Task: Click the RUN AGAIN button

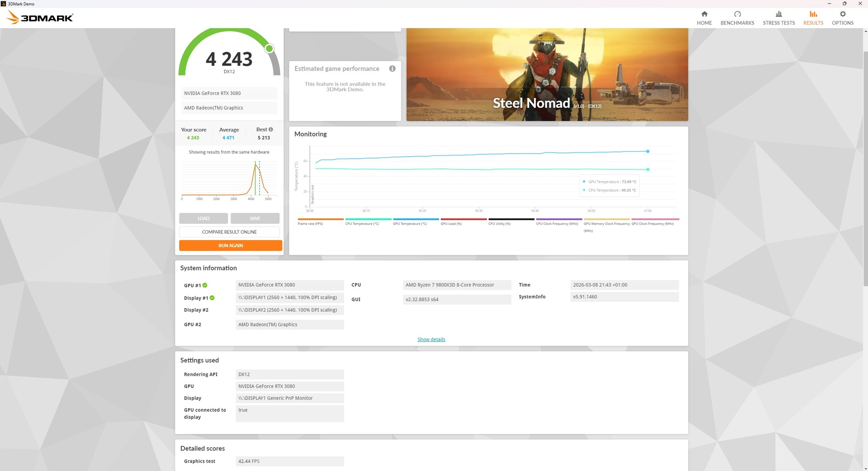Action: [x=231, y=245]
